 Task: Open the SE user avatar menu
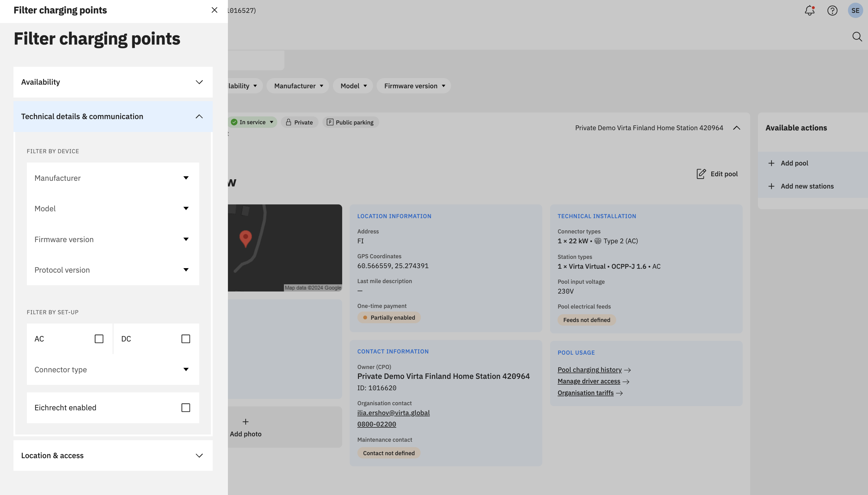click(x=855, y=10)
